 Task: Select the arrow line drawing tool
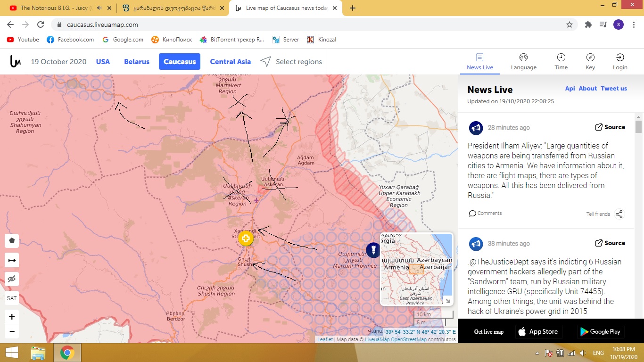(x=12, y=260)
